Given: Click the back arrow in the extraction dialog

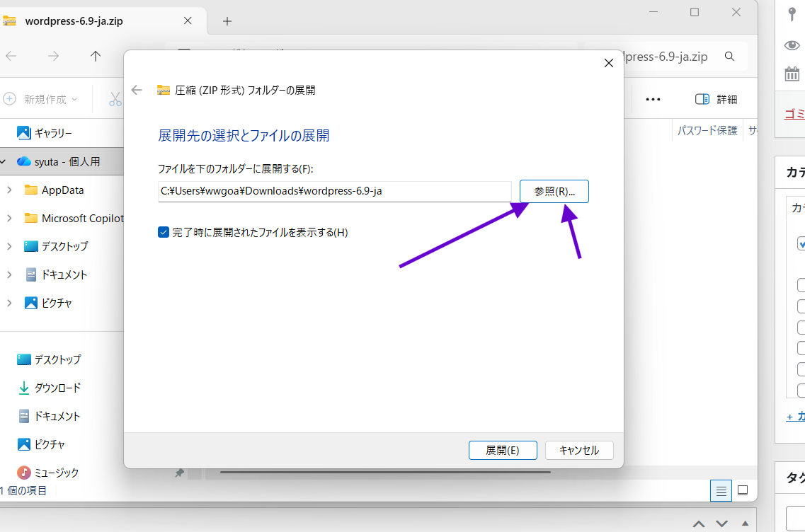Looking at the screenshot, I should coord(137,90).
